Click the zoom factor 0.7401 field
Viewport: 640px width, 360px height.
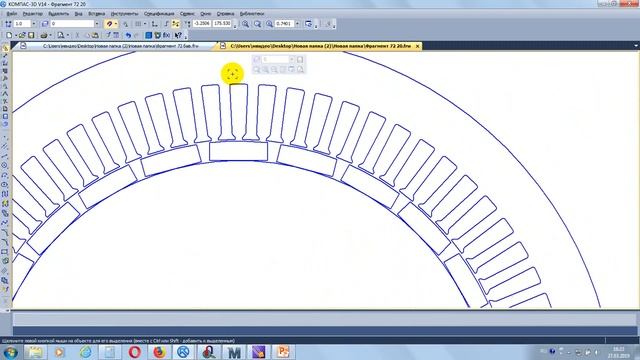pos(284,24)
